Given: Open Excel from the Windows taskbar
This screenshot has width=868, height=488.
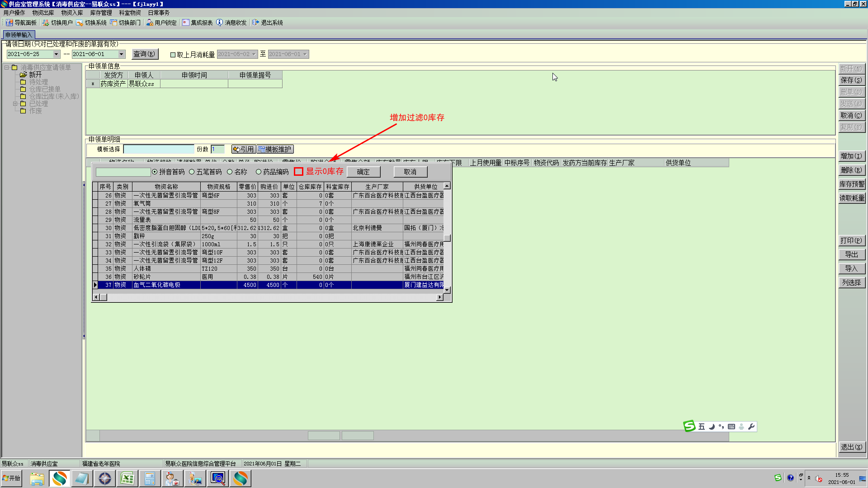Looking at the screenshot, I should tap(127, 479).
